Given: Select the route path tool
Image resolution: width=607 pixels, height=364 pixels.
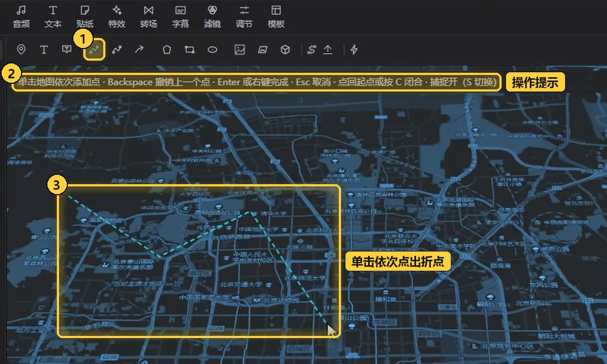Looking at the screenshot, I should tap(311, 50).
